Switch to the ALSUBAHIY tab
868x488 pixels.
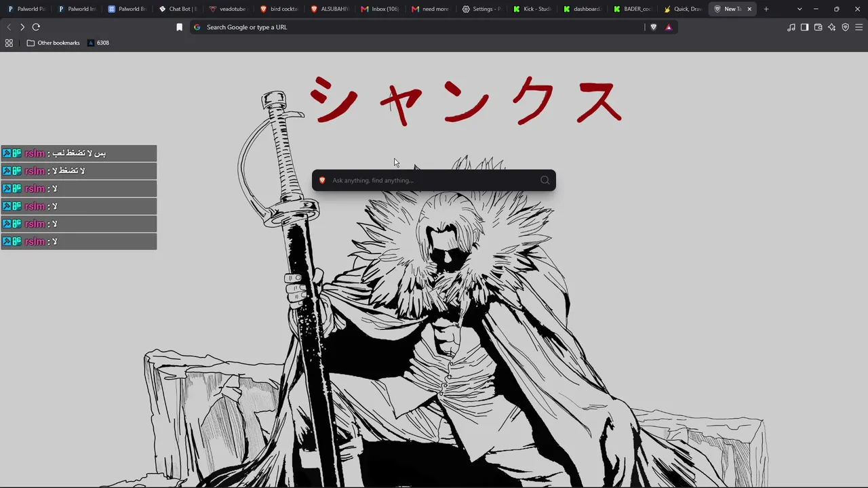pyautogui.click(x=330, y=9)
